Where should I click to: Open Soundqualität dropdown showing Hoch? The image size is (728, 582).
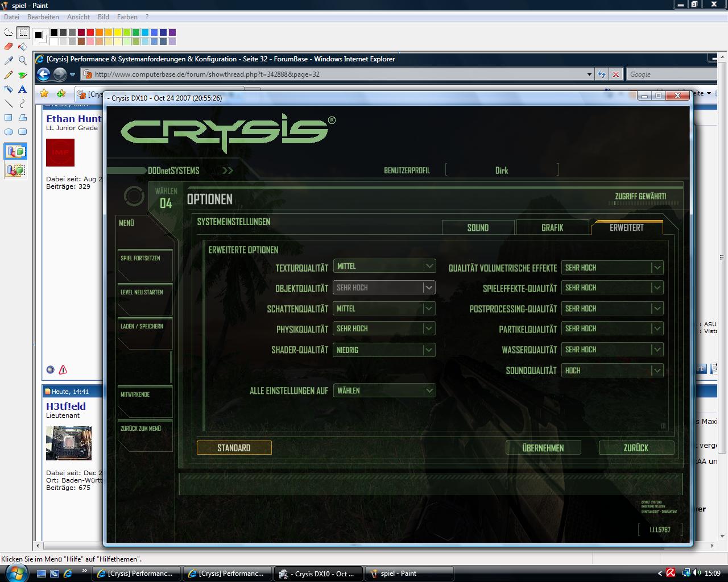coord(613,371)
